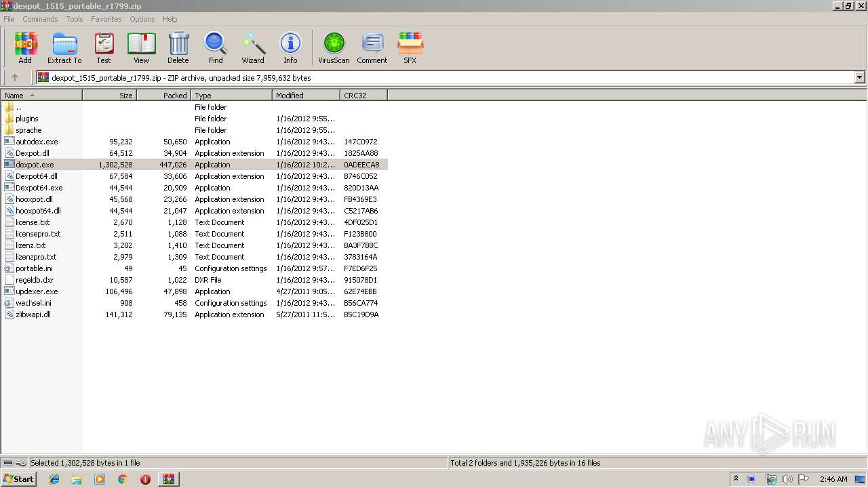868x488 pixels.
Task: Select licensepro.txt file
Action: (38, 234)
